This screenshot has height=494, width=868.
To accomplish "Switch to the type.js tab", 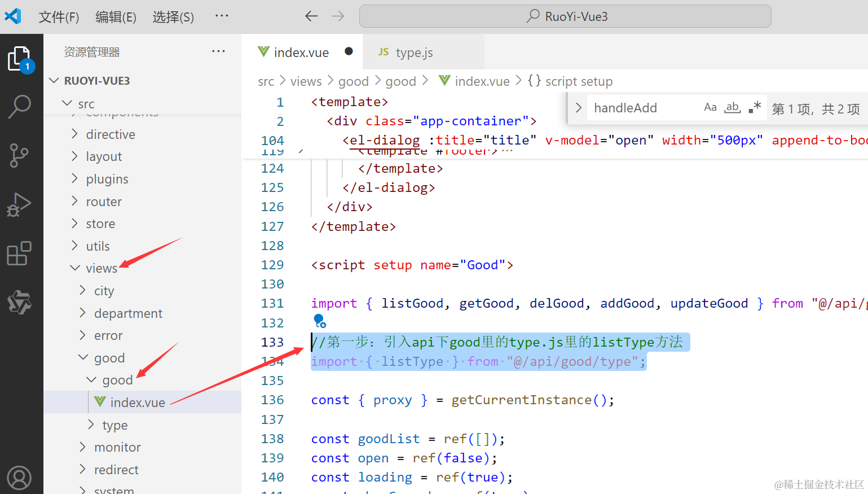I will [414, 53].
